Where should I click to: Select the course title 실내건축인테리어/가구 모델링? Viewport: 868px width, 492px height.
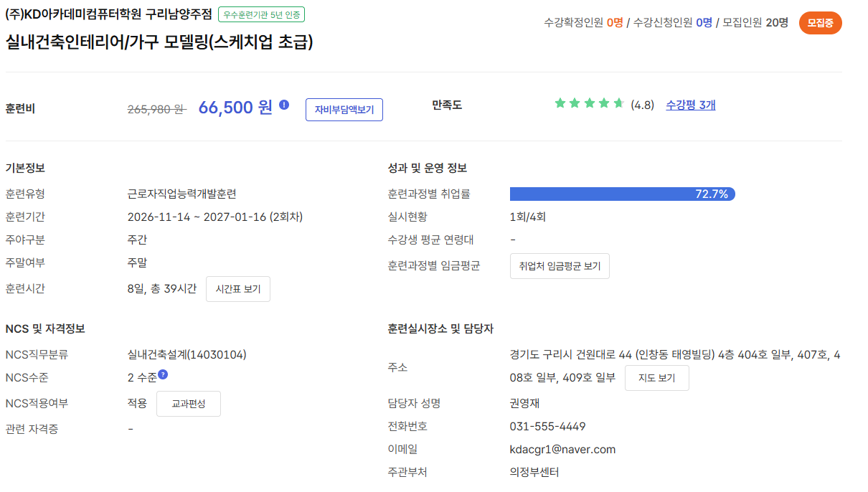click(x=159, y=42)
